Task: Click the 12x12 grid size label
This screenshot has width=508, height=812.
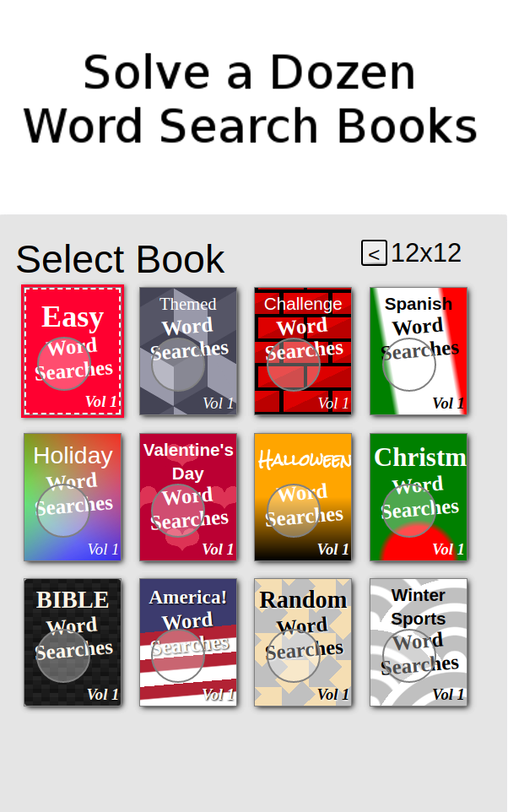Action: (x=425, y=253)
